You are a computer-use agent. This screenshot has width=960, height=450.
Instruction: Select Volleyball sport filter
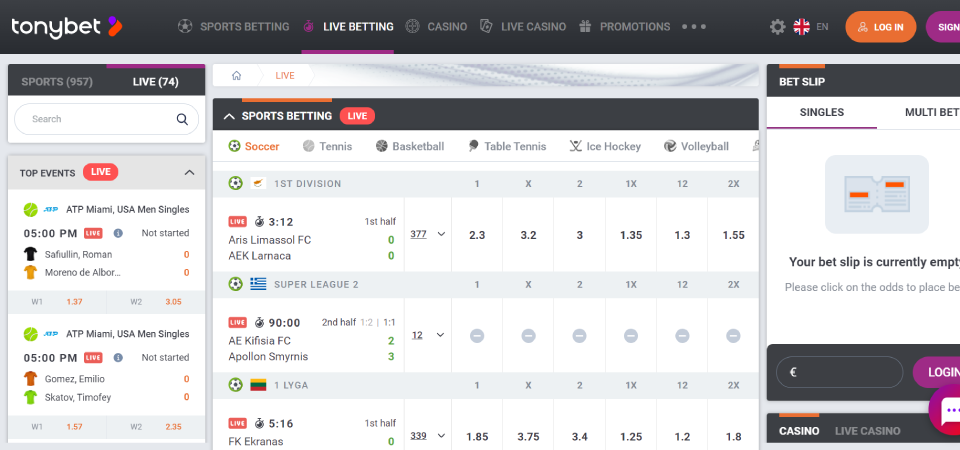[x=696, y=146]
